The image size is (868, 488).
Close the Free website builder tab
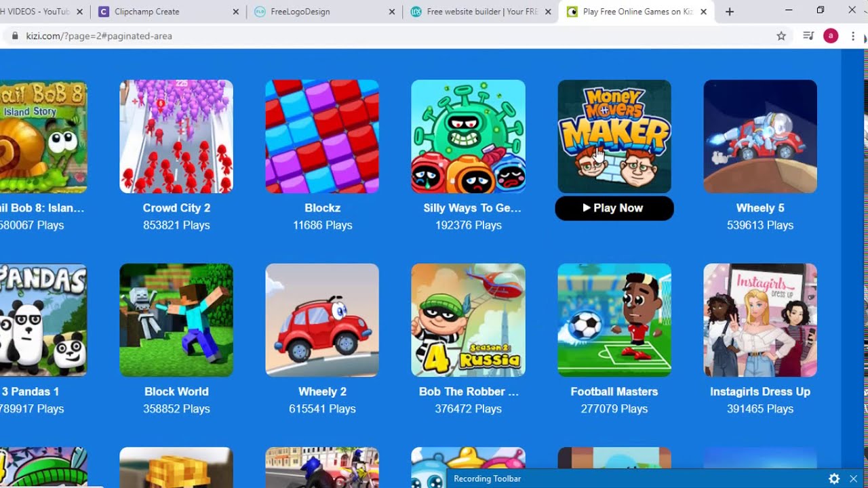point(547,12)
